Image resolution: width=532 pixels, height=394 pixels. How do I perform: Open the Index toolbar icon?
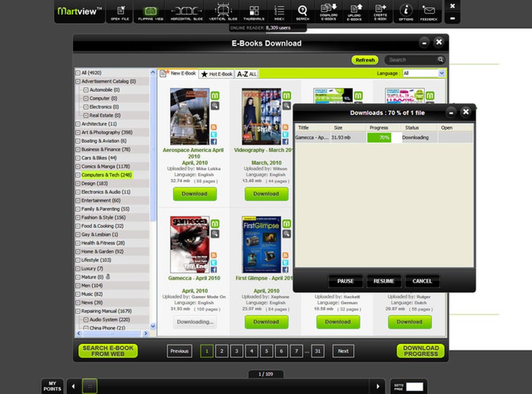pos(279,12)
